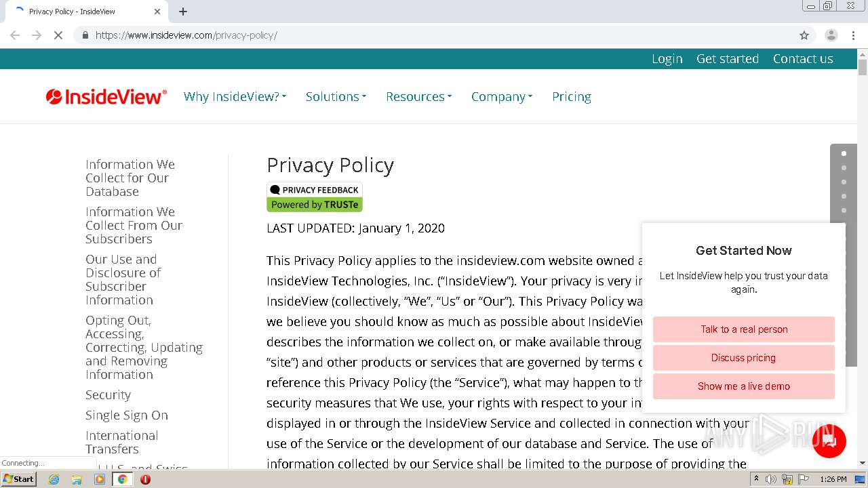The height and width of the screenshot is (488, 868).
Task: Open the Pricing page
Action: coord(572,97)
